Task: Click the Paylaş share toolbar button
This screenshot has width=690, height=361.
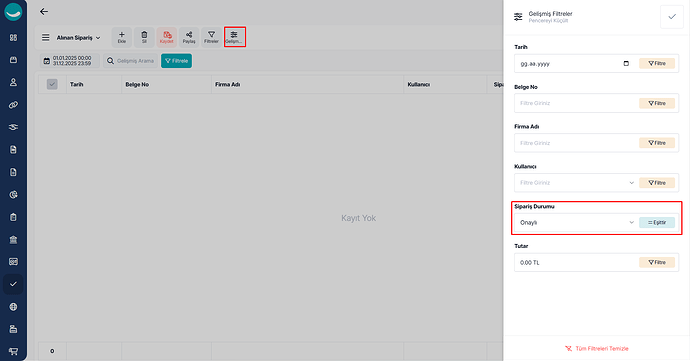Action: pos(189,37)
